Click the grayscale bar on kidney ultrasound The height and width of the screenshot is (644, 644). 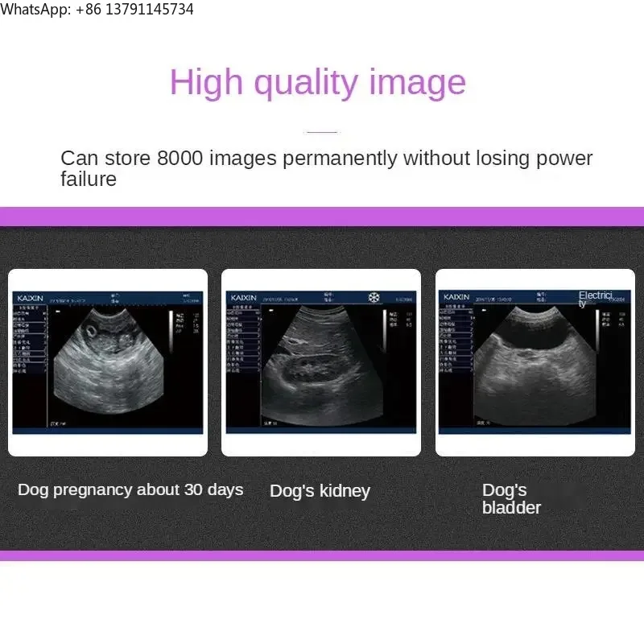pos(385,331)
